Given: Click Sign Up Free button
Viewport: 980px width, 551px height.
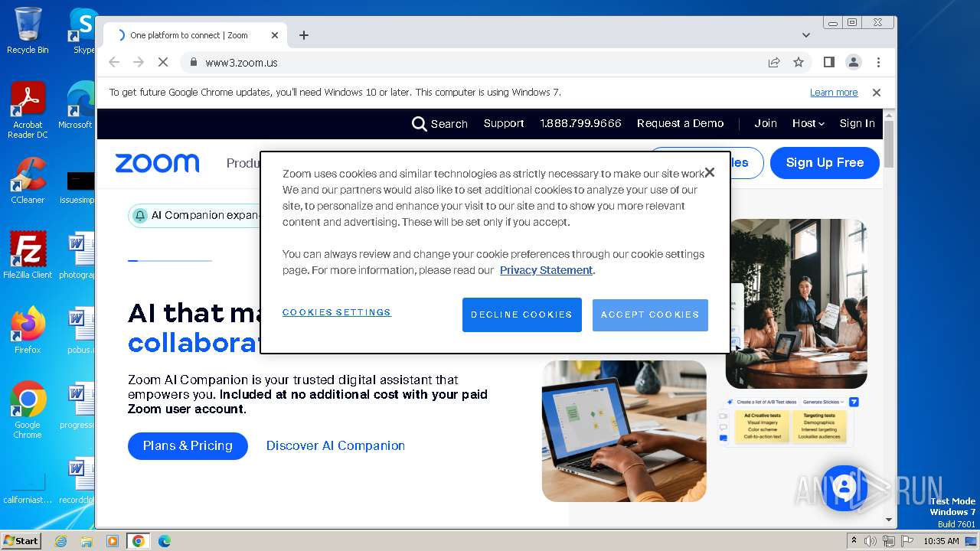Looking at the screenshot, I should 825,163.
